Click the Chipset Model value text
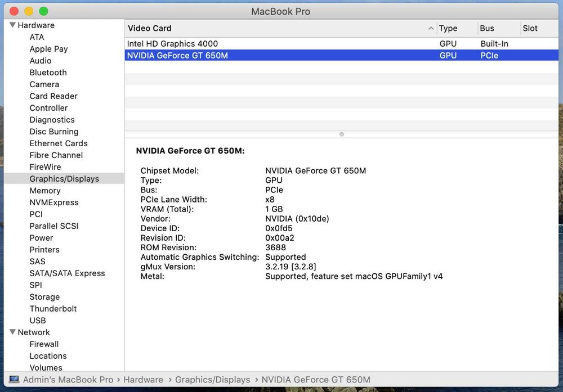The height and width of the screenshot is (392, 563). [x=316, y=171]
